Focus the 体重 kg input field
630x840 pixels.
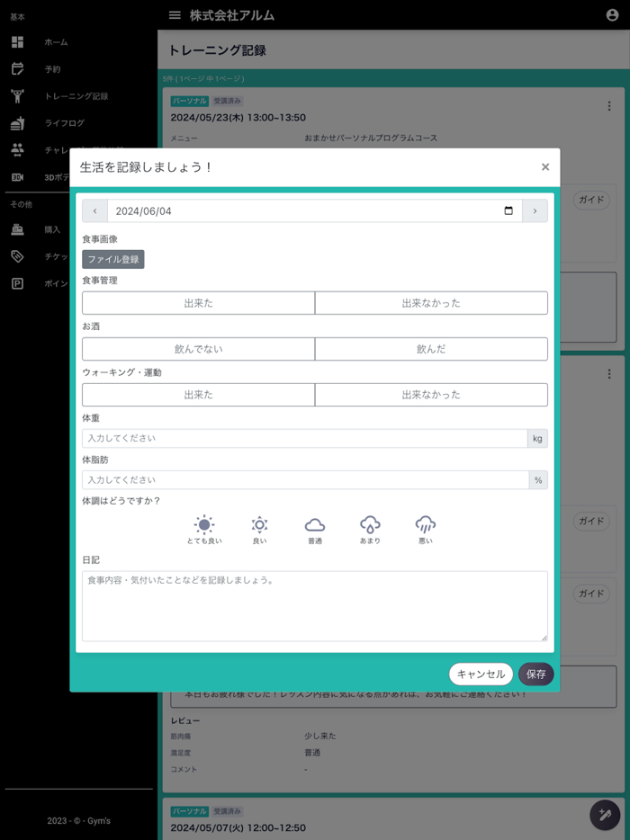coord(304,438)
